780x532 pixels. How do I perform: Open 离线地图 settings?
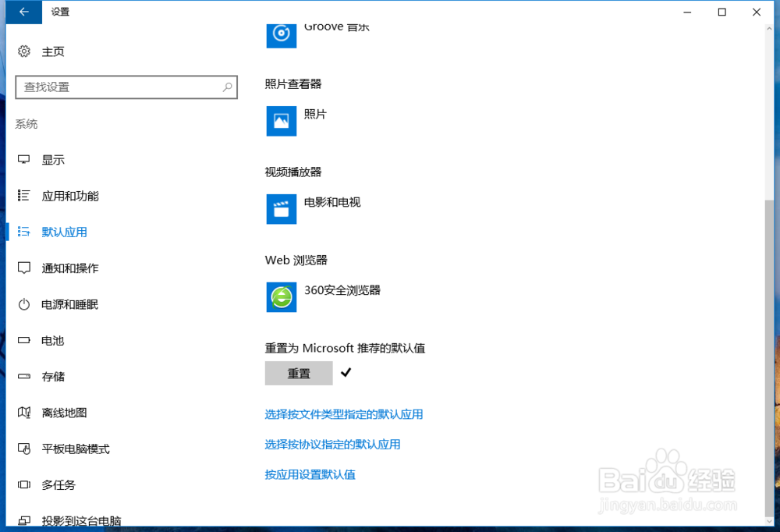point(65,413)
